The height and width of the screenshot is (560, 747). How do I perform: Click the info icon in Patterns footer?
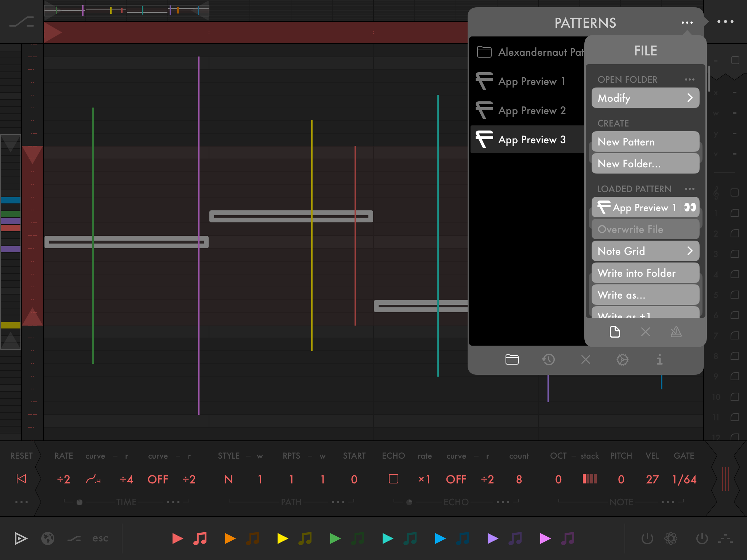(x=659, y=360)
